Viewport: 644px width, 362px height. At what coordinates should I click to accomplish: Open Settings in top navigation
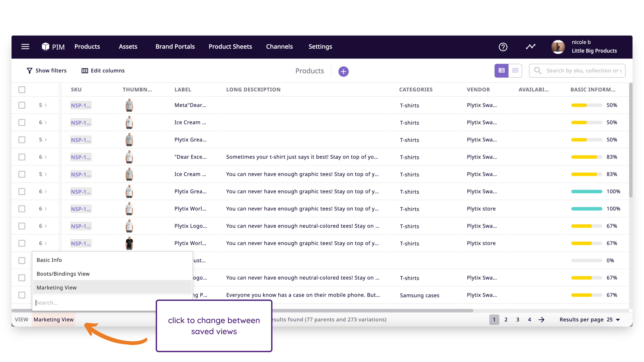[320, 46]
